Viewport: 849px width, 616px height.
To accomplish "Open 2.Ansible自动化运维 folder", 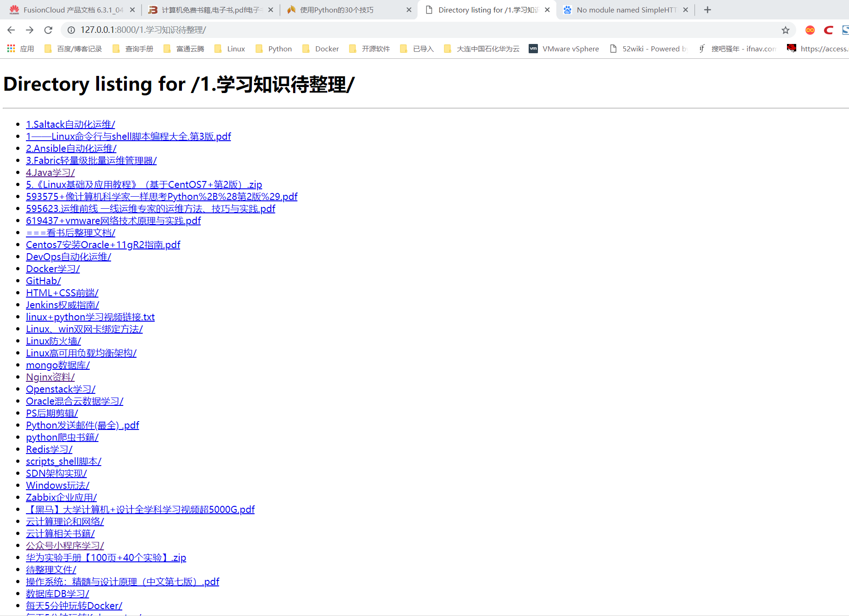I will click(x=71, y=149).
